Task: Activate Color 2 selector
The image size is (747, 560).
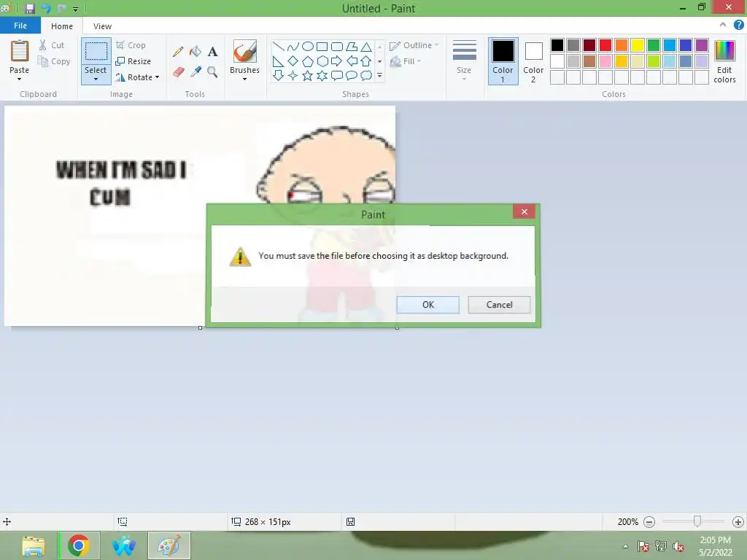Action: click(533, 62)
